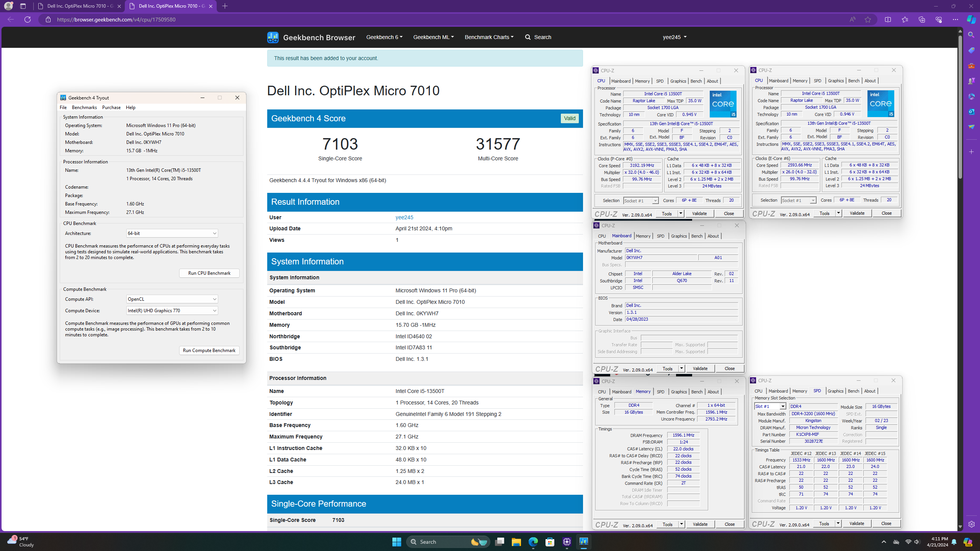
Task: Click the taskbar Search box
Action: (448, 542)
